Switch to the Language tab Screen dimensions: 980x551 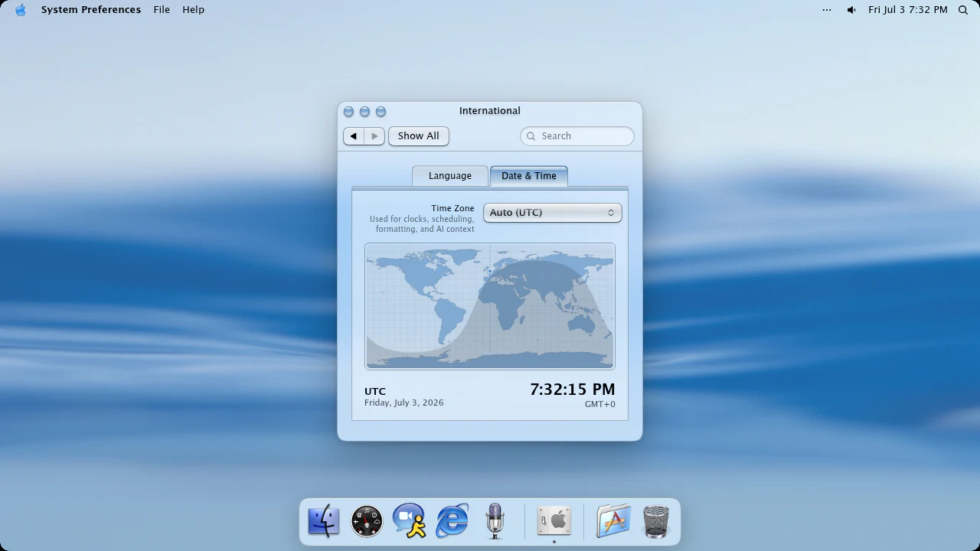point(450,176)
